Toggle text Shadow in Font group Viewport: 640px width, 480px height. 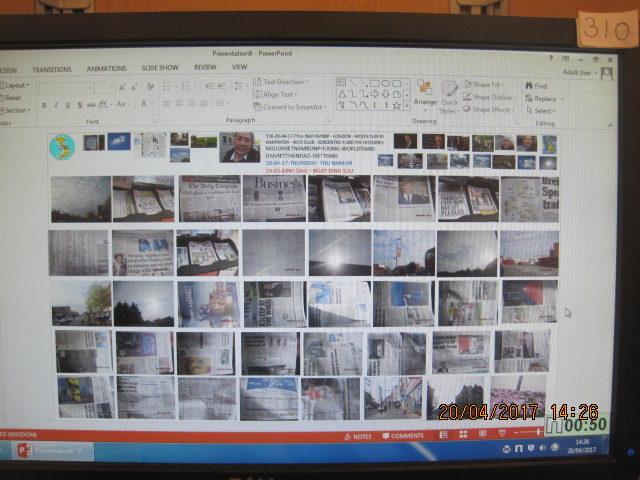tap(80, 105)
